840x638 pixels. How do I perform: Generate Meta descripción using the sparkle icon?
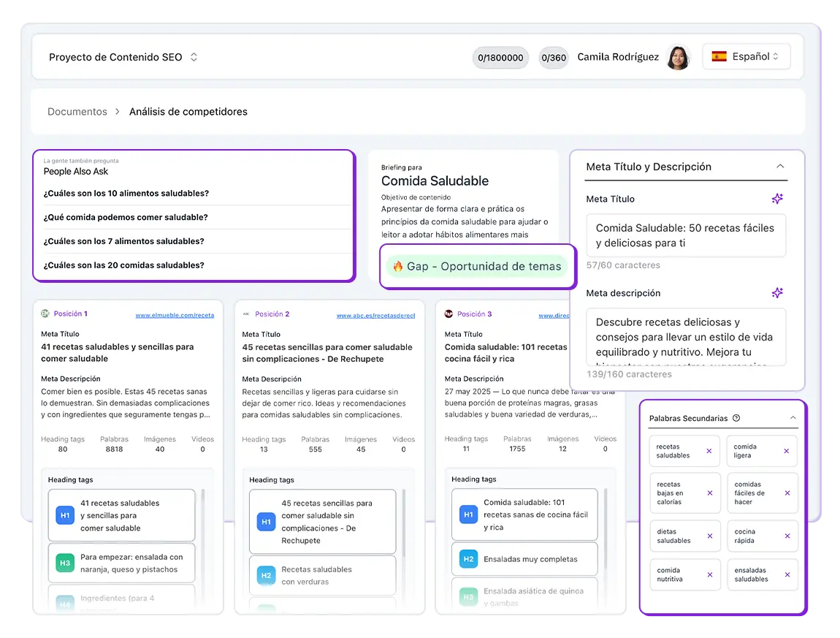click(777, 292)
